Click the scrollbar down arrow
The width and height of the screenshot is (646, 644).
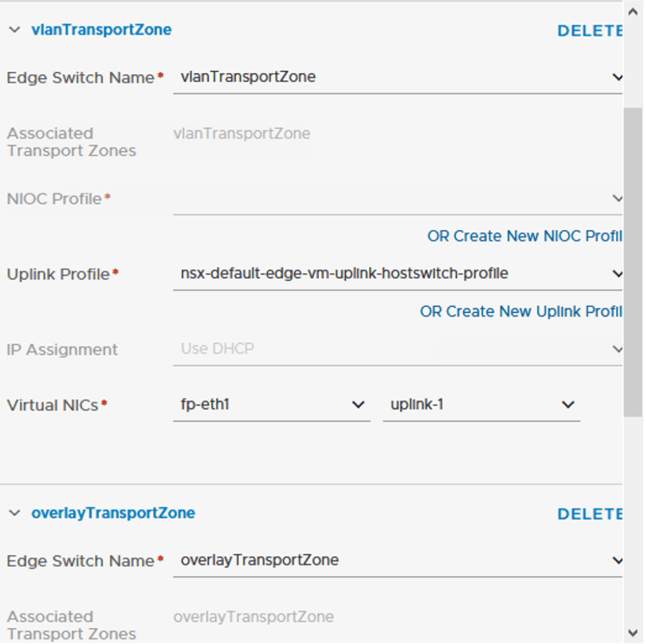pos(635,633)
